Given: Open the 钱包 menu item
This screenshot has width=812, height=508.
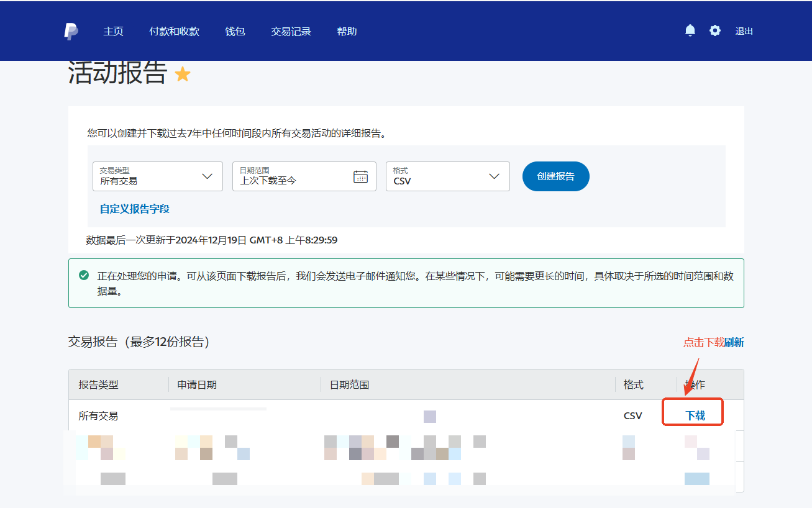Looking at the screenshot, I should tap(235, 31).
